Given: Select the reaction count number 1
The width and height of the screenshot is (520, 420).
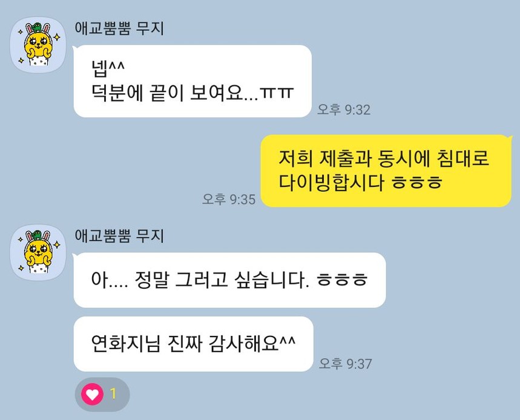Looking at the screenshot, I should click(113, 394).
